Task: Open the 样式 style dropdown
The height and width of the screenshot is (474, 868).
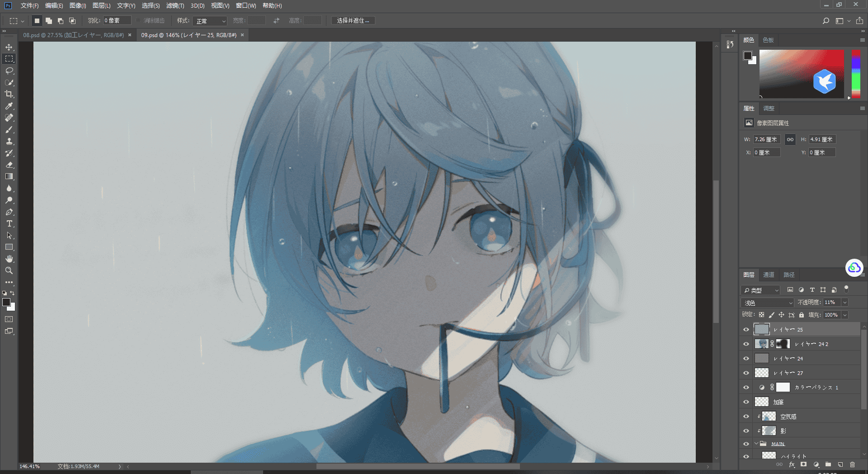Action: 210,21
